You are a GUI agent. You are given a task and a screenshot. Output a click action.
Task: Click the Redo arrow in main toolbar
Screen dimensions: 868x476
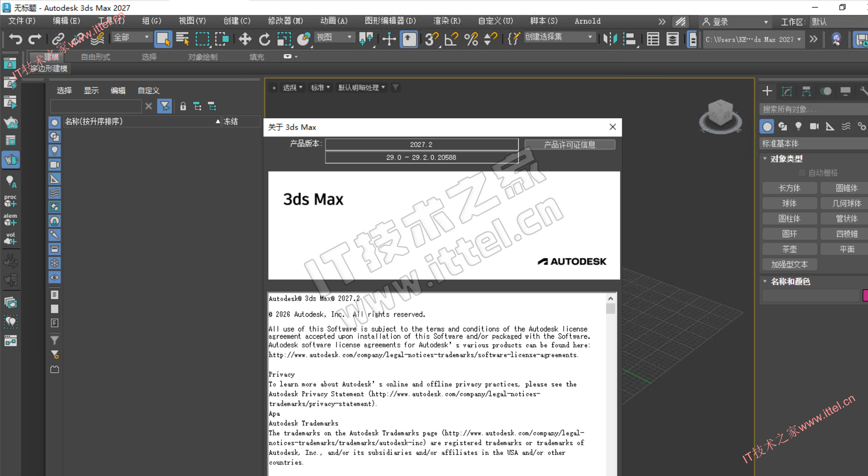35,39
